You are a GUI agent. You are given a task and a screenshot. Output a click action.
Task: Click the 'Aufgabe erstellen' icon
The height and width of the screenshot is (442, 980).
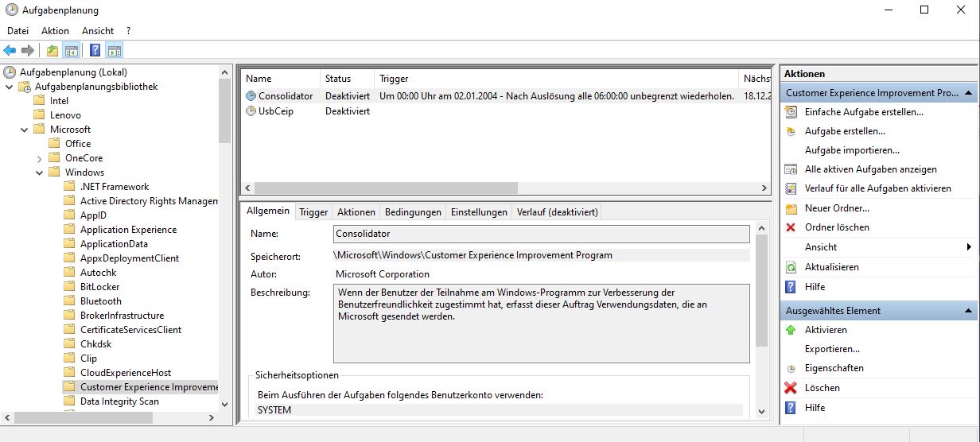[791, 131]
